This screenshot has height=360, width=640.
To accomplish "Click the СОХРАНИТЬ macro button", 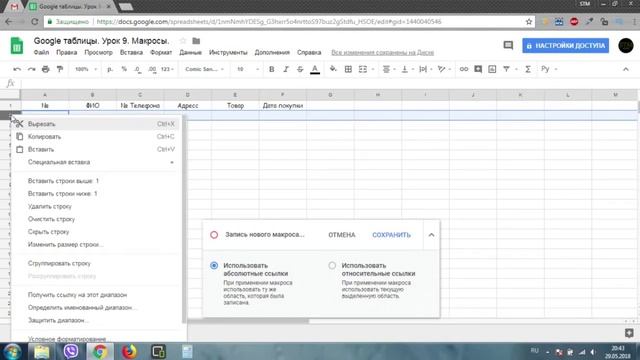I will (x=391, y=235).
